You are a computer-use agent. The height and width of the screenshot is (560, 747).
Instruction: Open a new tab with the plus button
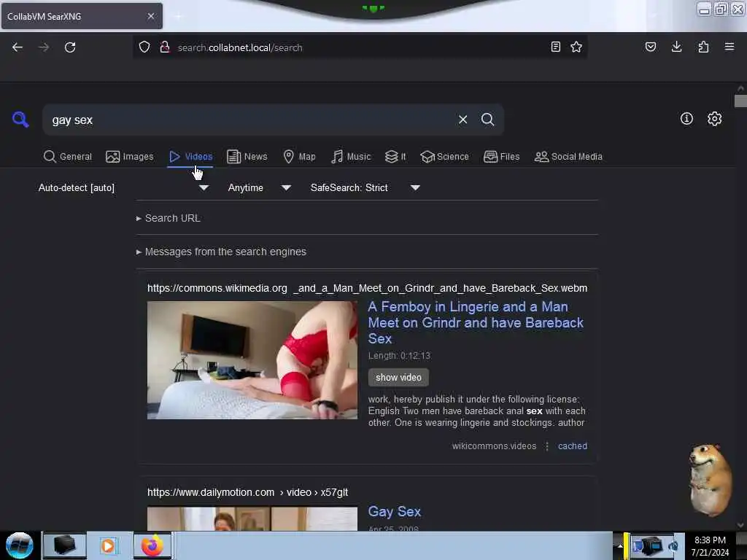pyautogui.click(x=178, y=17)
